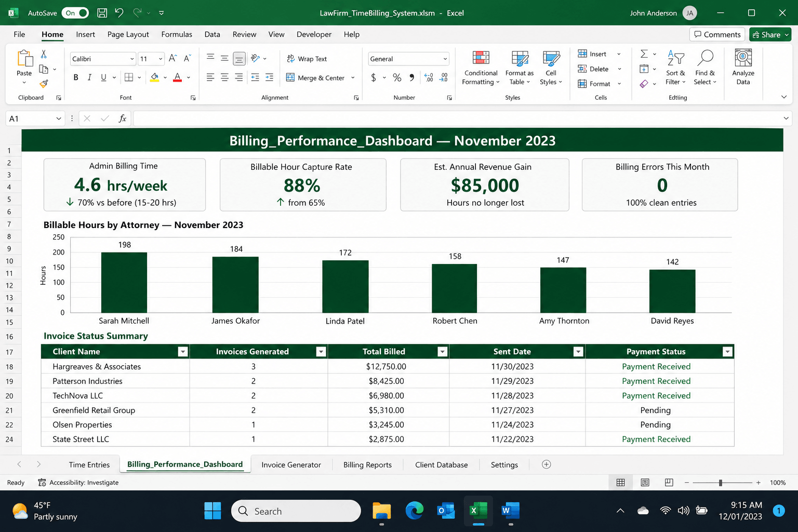Click the increase indent icon
The image size is (798, 532).
pyautogui.click(x=269, y=77)
